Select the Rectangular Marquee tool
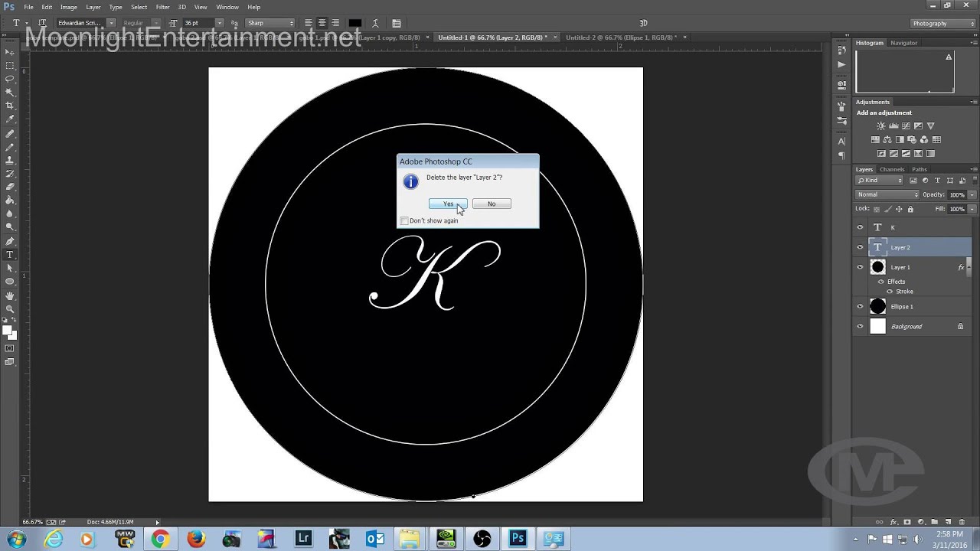The height and width of the screenshot is (551, 980). pyautogui.click(x=9, y=65)
